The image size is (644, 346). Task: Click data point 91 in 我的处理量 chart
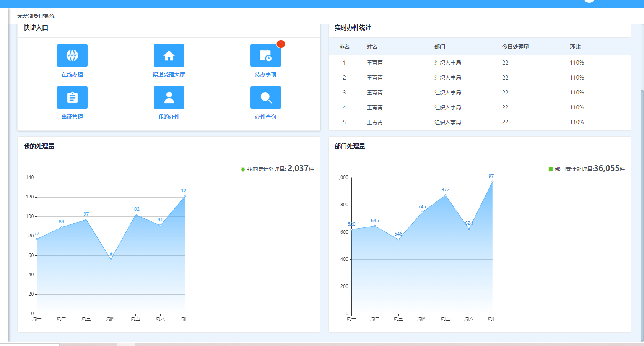click(160, 225)
